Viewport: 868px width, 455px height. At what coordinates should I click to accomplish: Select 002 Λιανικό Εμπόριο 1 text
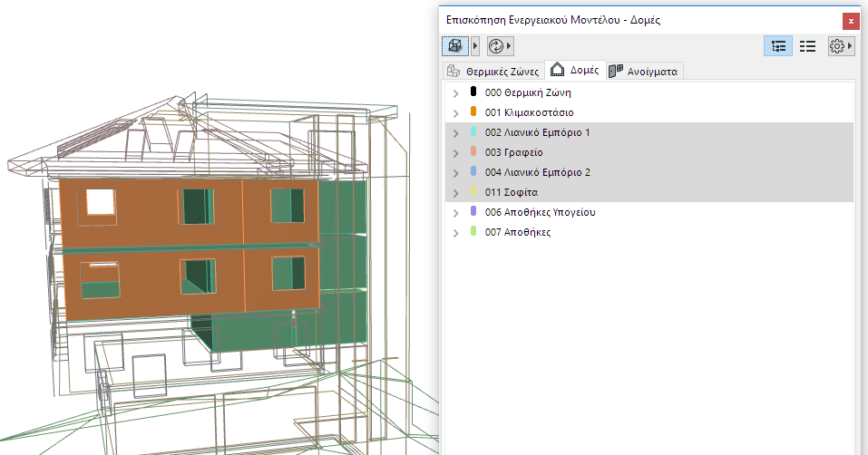538,132
